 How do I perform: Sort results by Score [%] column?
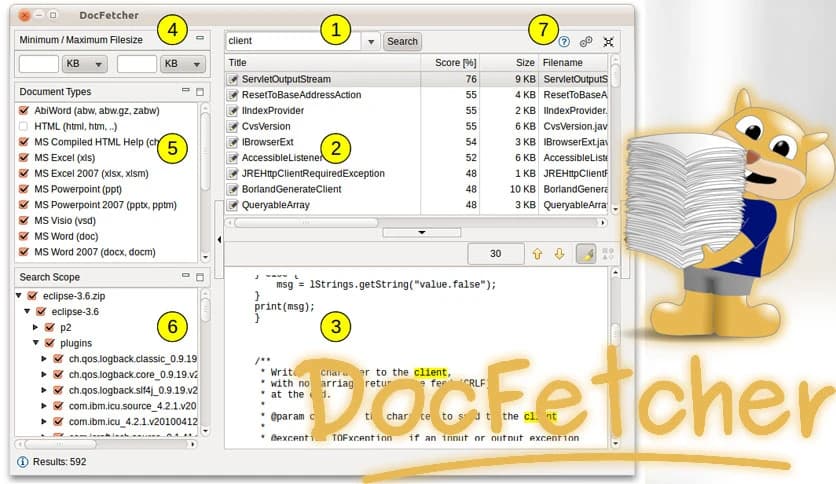(x=450, y=63)
